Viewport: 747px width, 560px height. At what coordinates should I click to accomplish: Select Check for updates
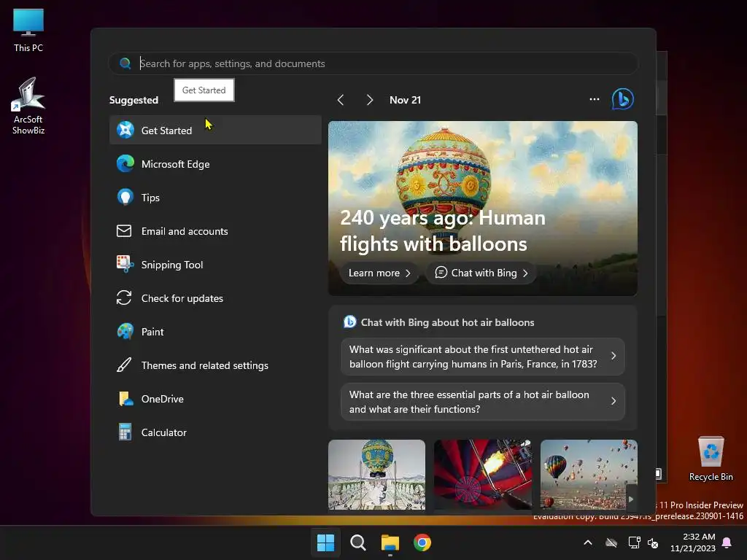coord(215,298)
